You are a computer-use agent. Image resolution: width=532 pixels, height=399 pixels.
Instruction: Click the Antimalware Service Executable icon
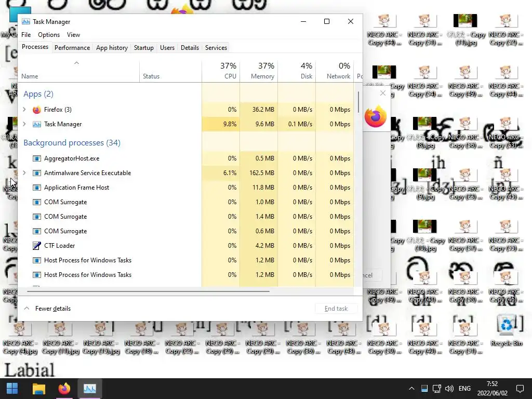click(x=37, y=173)
